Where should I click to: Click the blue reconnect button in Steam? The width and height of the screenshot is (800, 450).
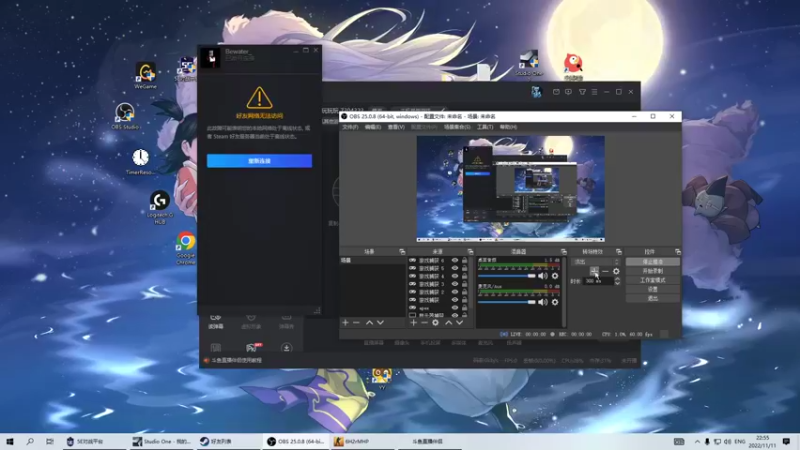coord(259,161)
